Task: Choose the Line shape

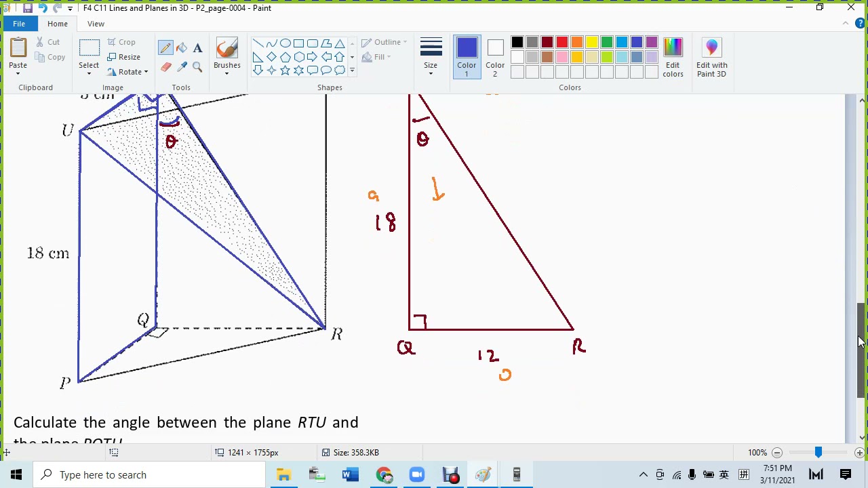Action: pos(258,43)
